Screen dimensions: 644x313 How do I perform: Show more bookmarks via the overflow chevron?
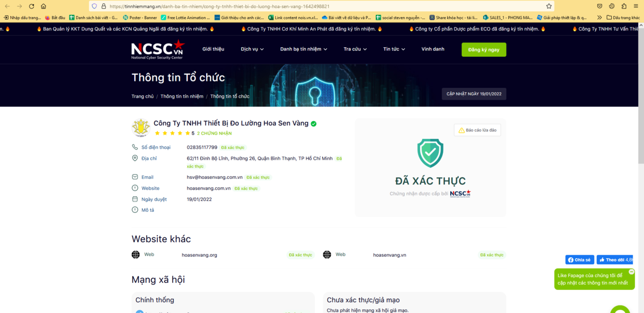[599, 17]
